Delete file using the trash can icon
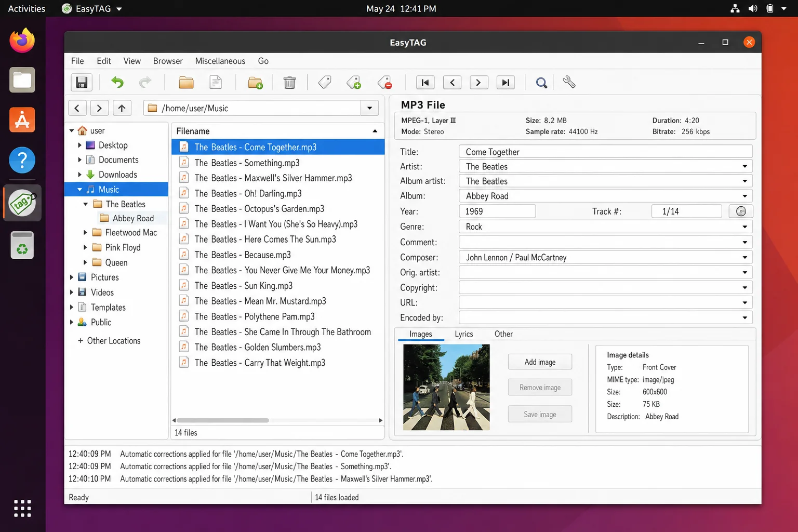798x532 pixels. coord(289,83)
